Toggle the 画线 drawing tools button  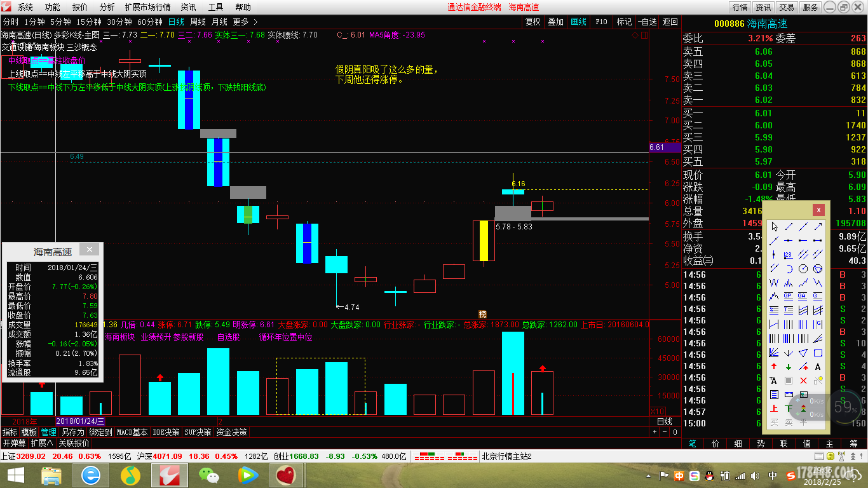pos(578,22)
